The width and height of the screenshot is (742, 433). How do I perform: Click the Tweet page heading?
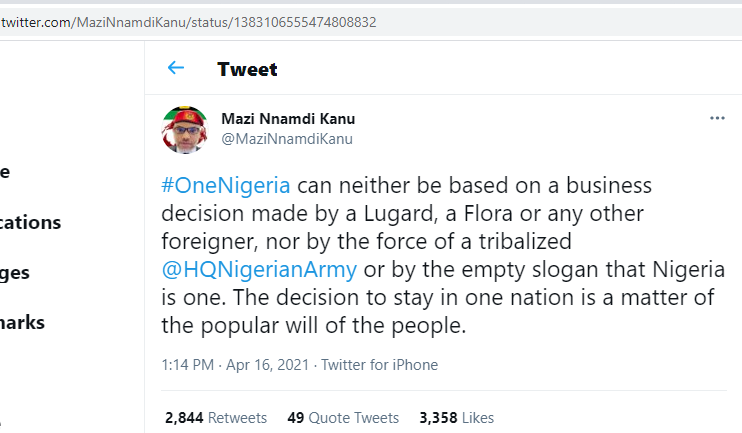coord(247,69)
